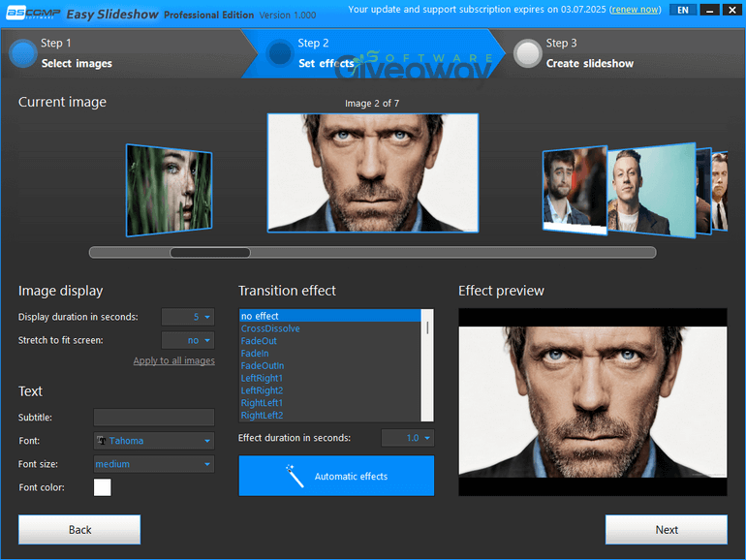Select the woman portrait thumbnail on left

[x=168, y=189]
